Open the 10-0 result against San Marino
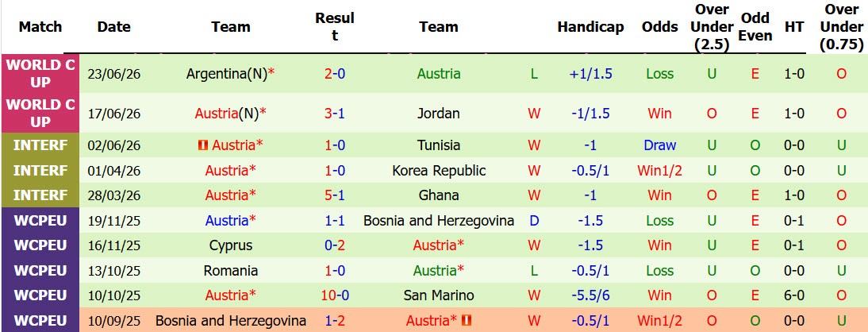Screen dimensions: 868x332 [334, 295]
